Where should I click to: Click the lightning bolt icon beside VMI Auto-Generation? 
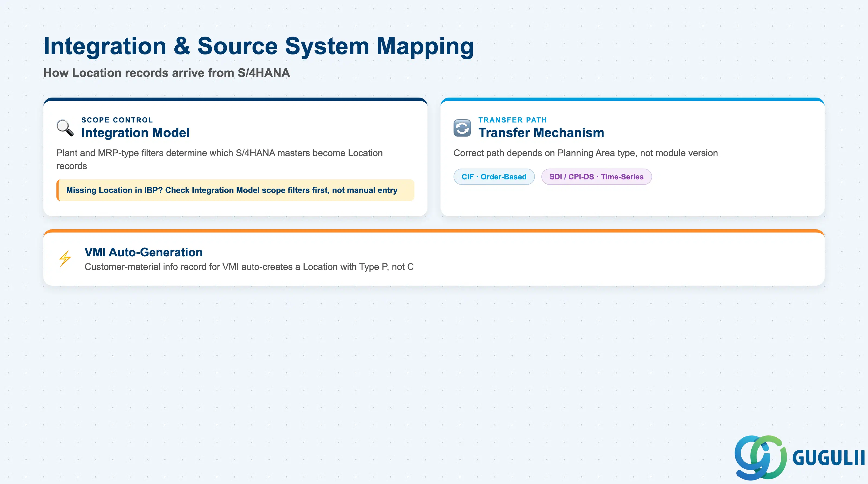(65, 259)
